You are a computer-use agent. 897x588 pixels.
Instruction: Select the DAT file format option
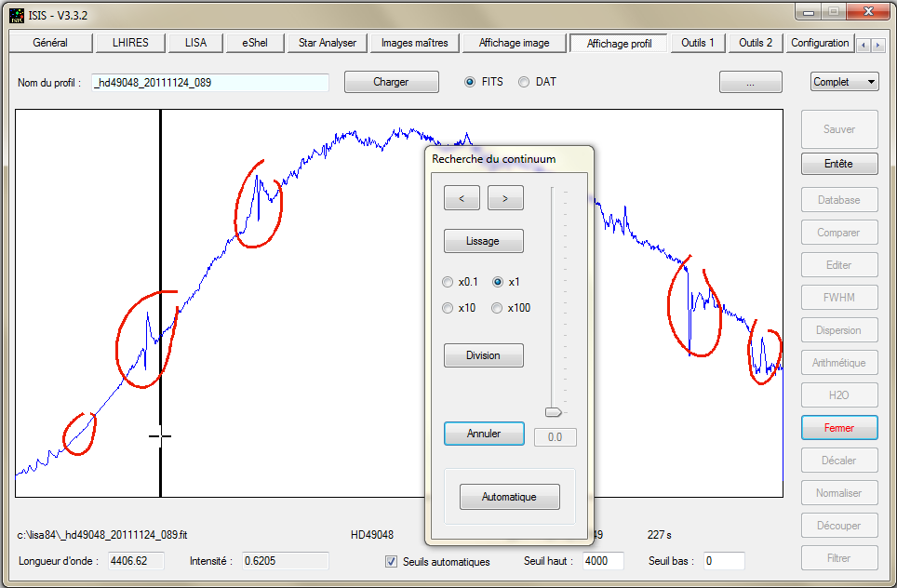pyautogui.click(x=524, y=82)
